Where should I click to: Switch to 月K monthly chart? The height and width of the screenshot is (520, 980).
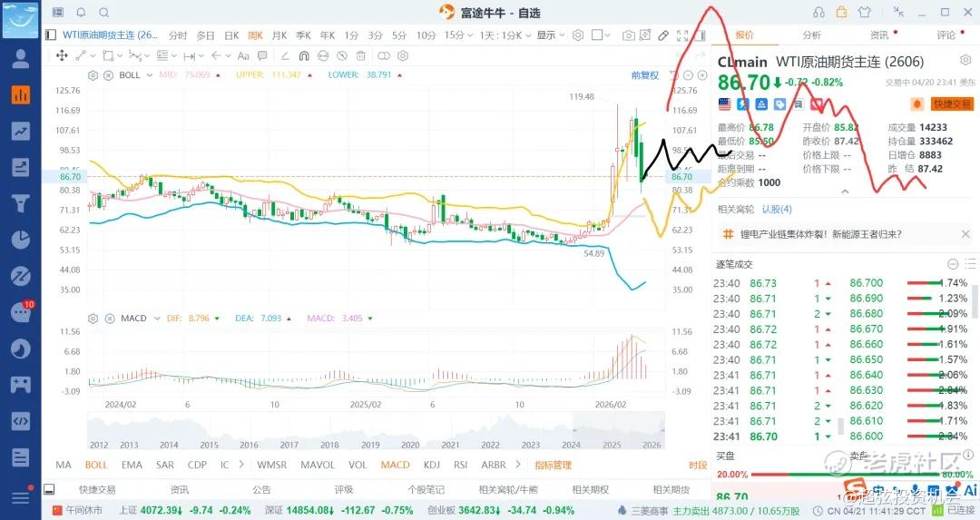tap(279, 35)
